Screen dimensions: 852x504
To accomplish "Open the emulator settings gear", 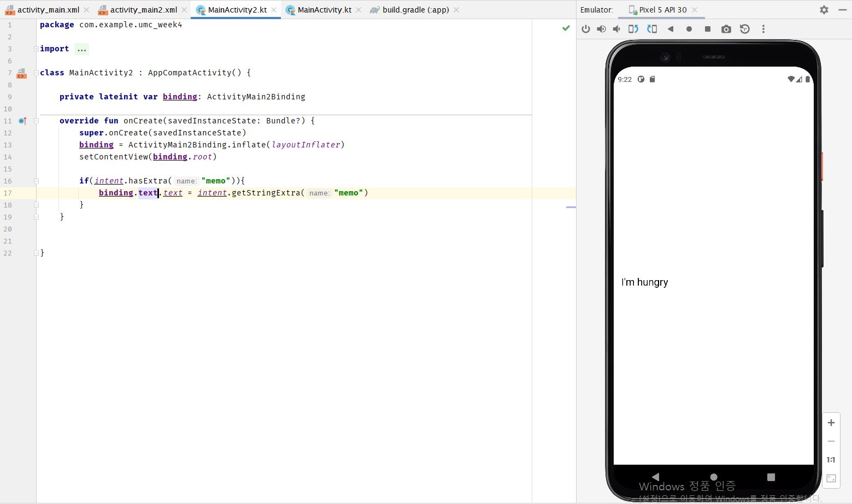I will (824, 9).
